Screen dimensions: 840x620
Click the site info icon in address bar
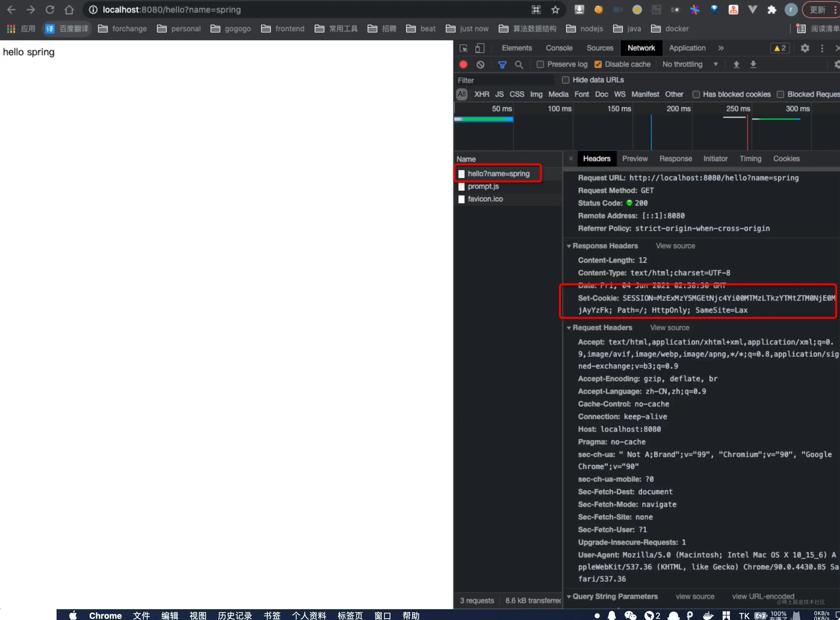coord(93,10)
